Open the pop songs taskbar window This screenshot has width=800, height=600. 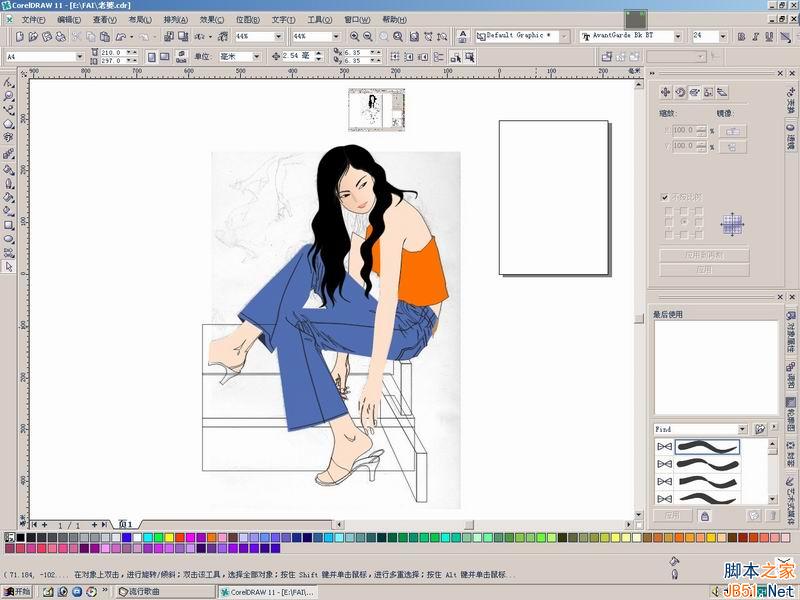166,592
